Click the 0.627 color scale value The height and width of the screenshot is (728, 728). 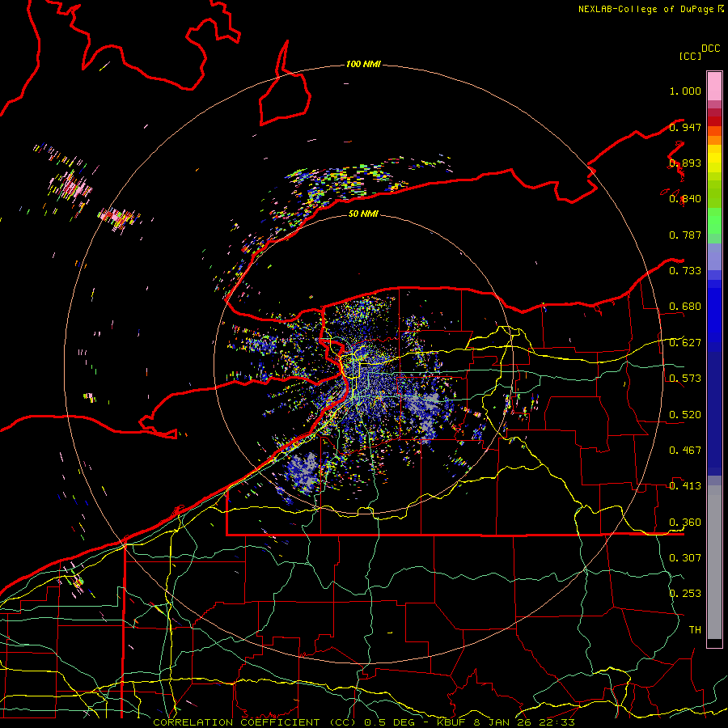[685, 343]
